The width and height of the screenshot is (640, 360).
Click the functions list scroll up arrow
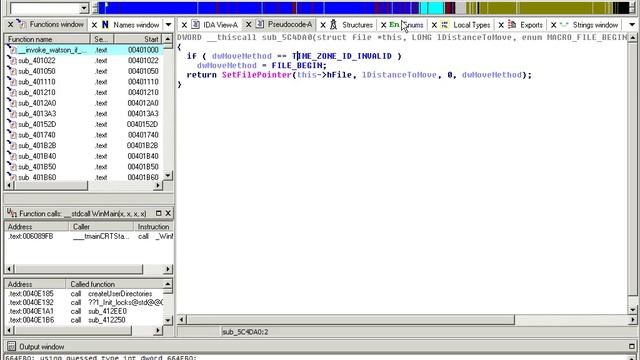click(x=168, y=39)
